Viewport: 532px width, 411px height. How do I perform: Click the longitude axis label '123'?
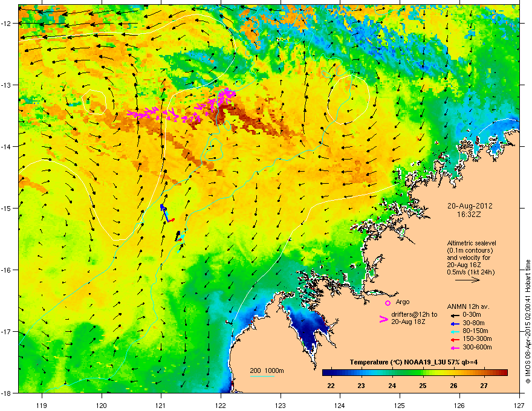(281, 405)
